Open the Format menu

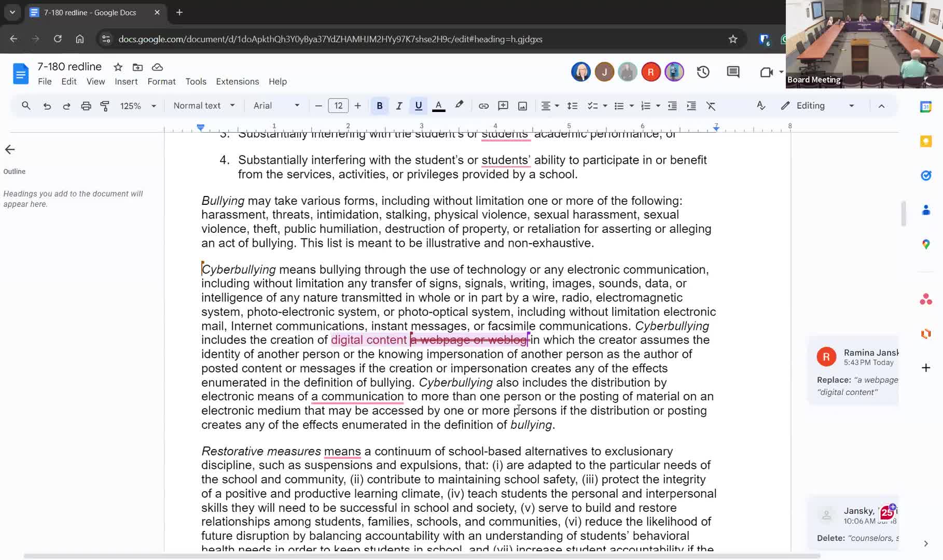pyautogui.click(x=161, y=81)
